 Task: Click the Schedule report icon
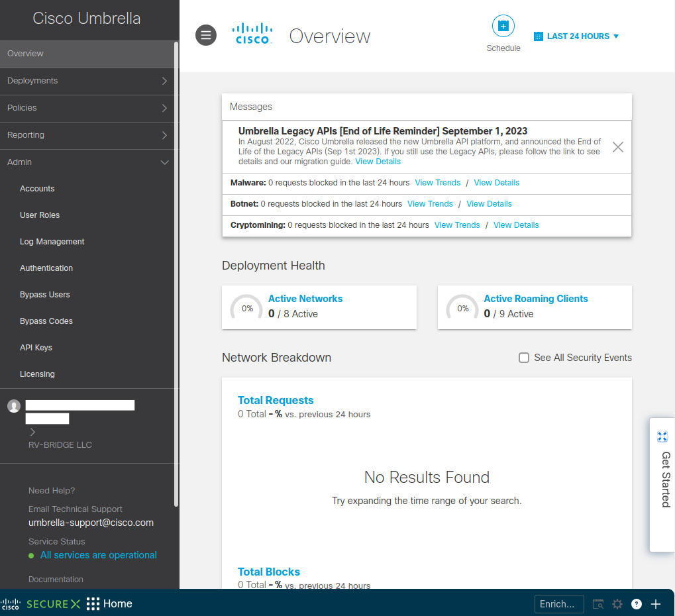click(503, 26)
